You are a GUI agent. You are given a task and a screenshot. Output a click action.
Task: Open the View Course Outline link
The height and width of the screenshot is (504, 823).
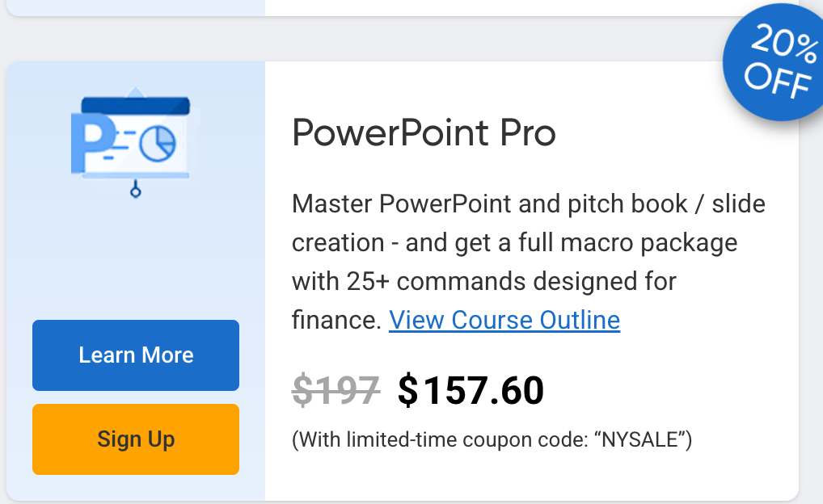click(x=504, y=320)
